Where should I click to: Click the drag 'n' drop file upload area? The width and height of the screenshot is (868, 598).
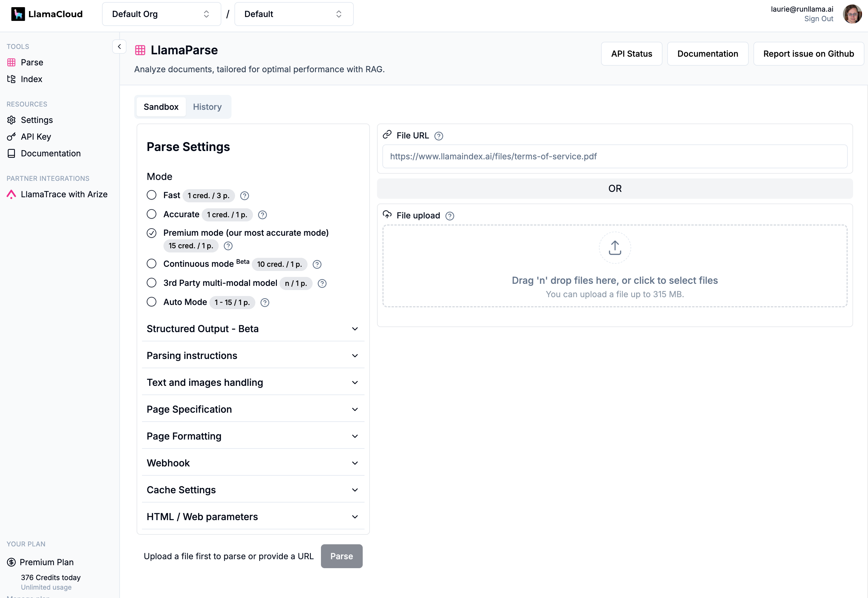tap(614, 266)
